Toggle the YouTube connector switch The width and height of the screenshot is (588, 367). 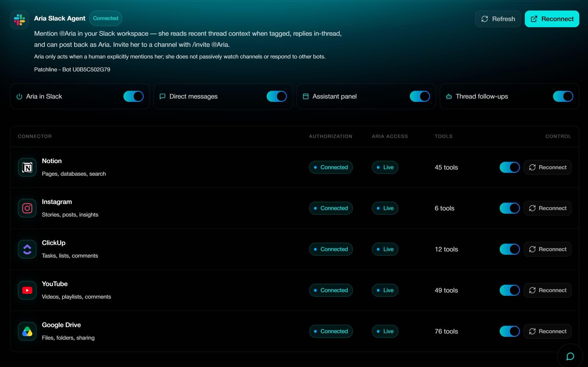[510, 290]
